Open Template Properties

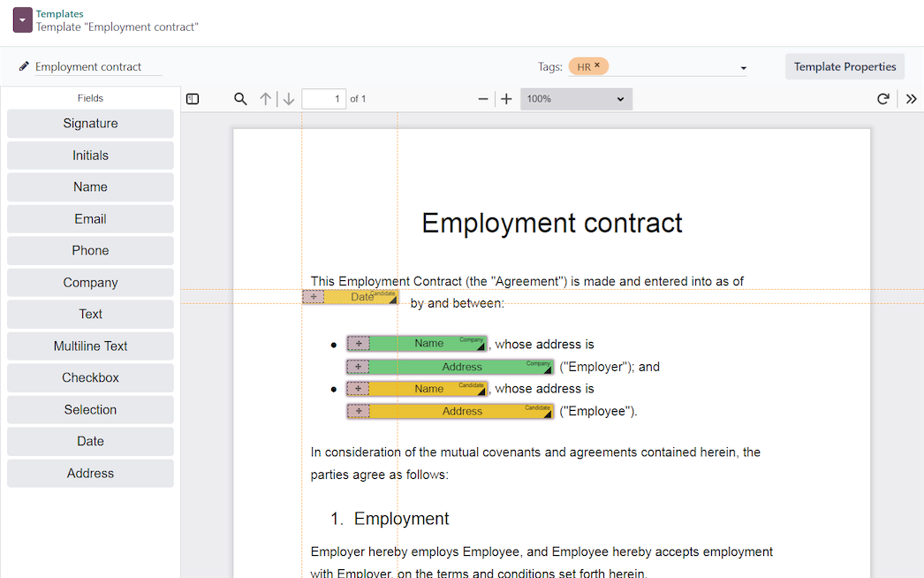[x=844, y=66]
